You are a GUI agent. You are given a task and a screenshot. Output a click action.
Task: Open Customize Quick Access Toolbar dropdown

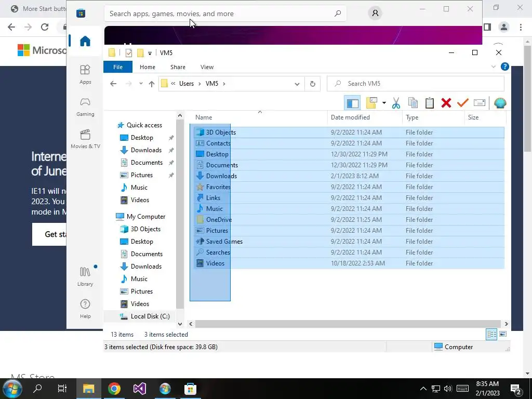(150, 54)
